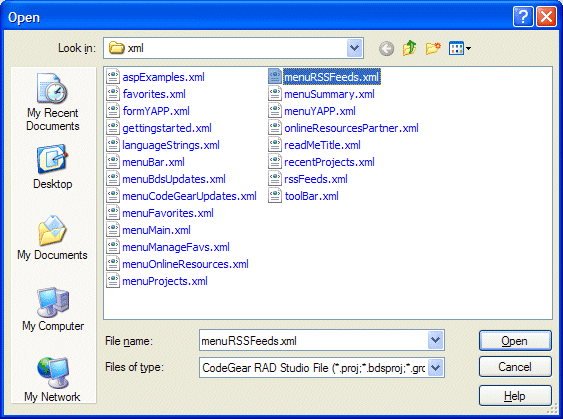
Task: Click the Cancel button
Action: (515, 367)
